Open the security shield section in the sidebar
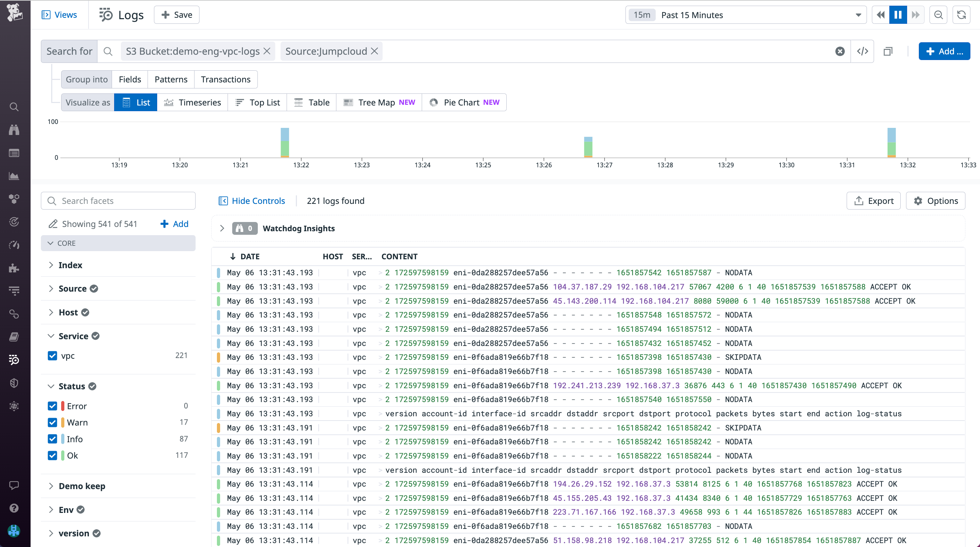This screenshot has width=980, height=547. 14,383
